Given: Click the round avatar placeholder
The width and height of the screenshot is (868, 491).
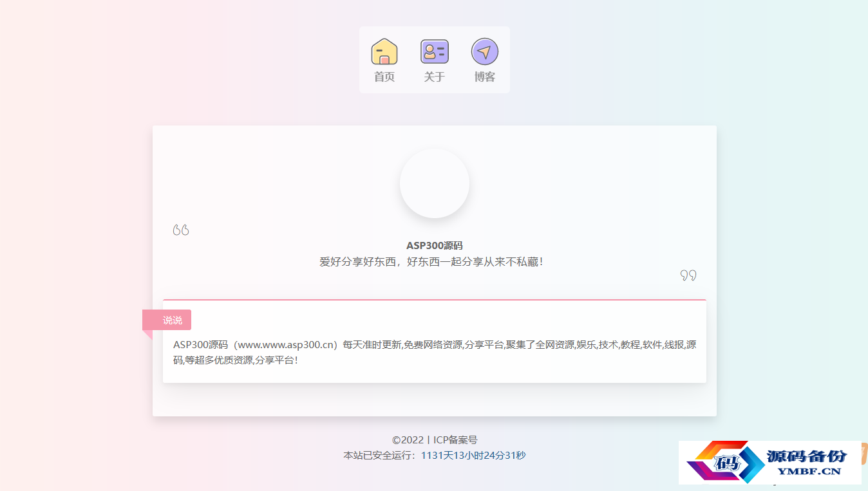Looking at the screenshot, I should point(435,183).
